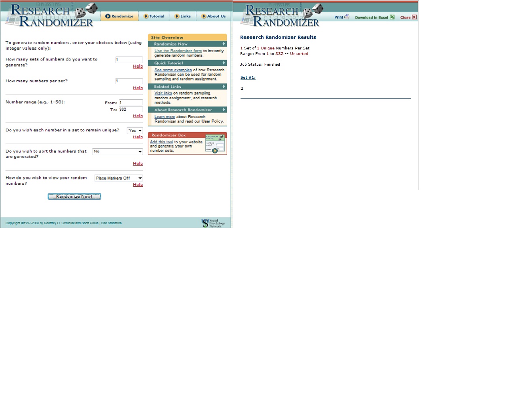Open Help for the unique numbers question
Viewport: 527px width, 420px height.
(138, 137)
